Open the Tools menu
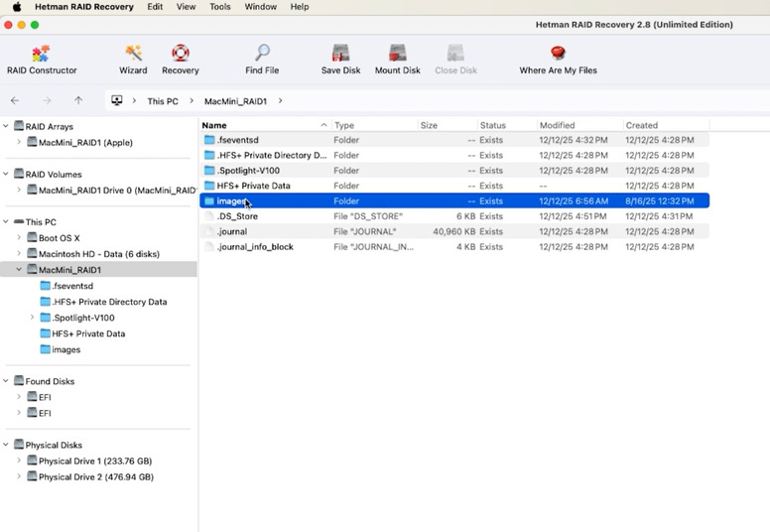This screenshot has height=532, width=770. point(220,7)
